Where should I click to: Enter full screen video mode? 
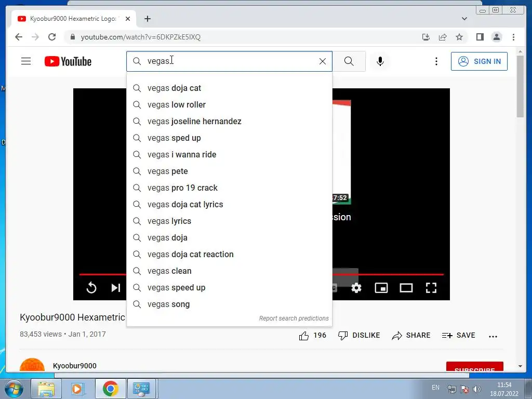coord(431,288)
